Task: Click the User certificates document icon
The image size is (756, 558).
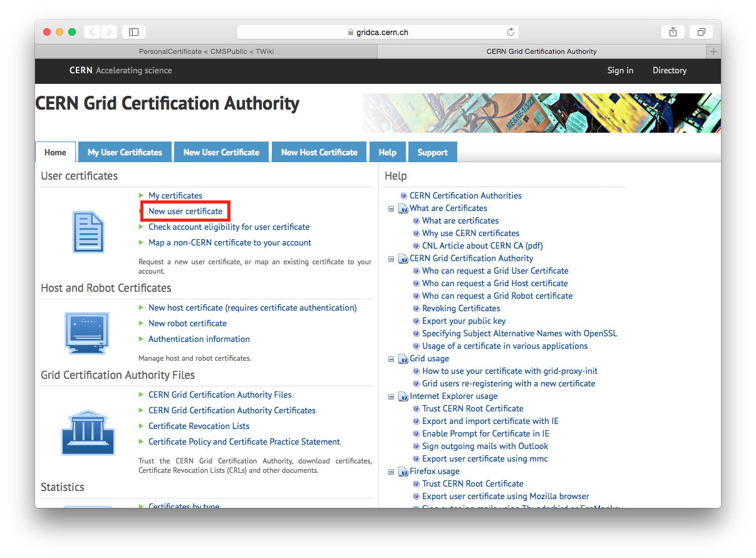Action: (x=88, y=232)
